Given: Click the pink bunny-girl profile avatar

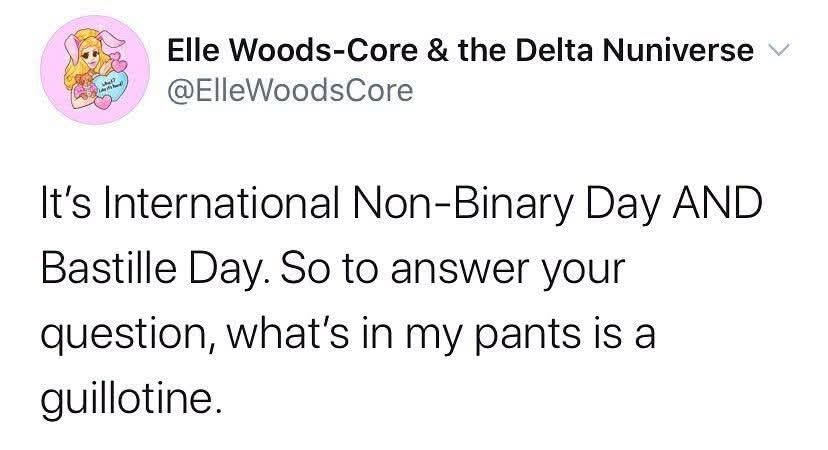Looking at the screenshot, I should point(95,70).
